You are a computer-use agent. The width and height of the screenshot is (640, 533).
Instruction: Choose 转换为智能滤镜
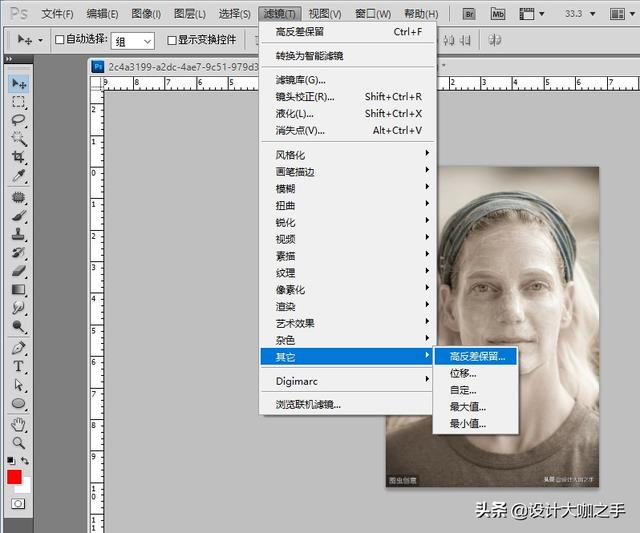click(x=347, y=56)
